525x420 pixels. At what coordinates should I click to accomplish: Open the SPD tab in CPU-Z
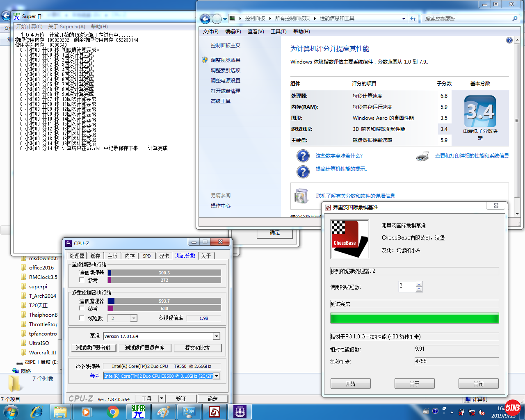[x=147, y=256]
